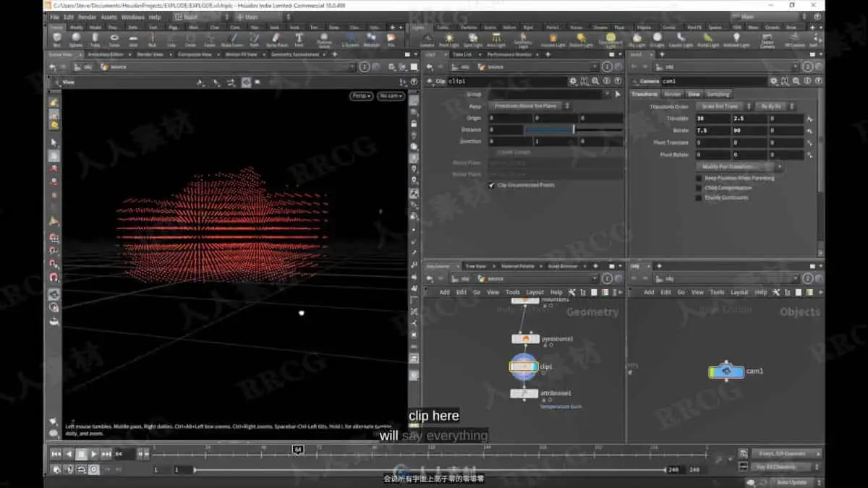This screenshot has width=868, height=488.
Task: Select the clip1 node
Action: tap(524, 367)
